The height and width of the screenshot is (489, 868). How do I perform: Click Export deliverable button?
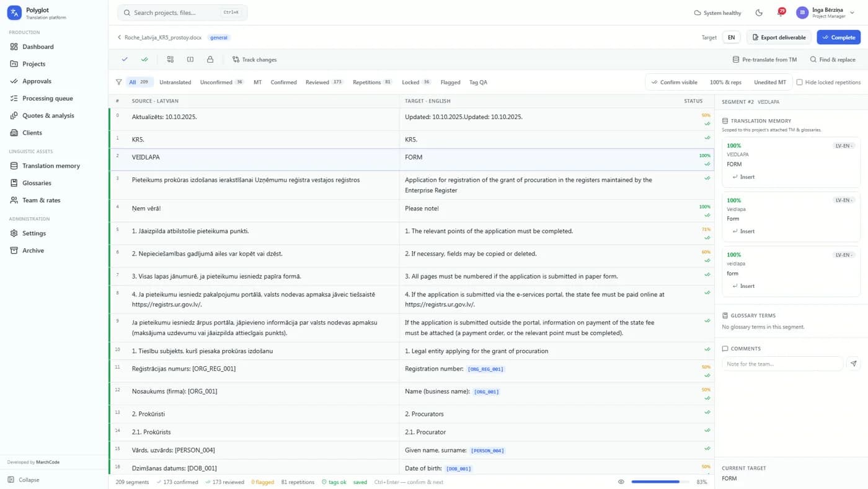[779, 37]
